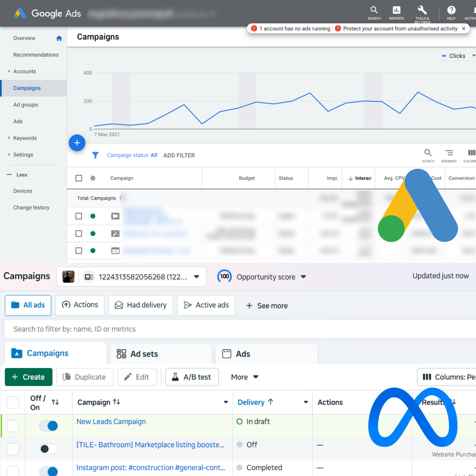Enable the TILE-Bathroom Marketplace campaign toggle
This screenshot has height=476, width=476.
tap(49, 449)
